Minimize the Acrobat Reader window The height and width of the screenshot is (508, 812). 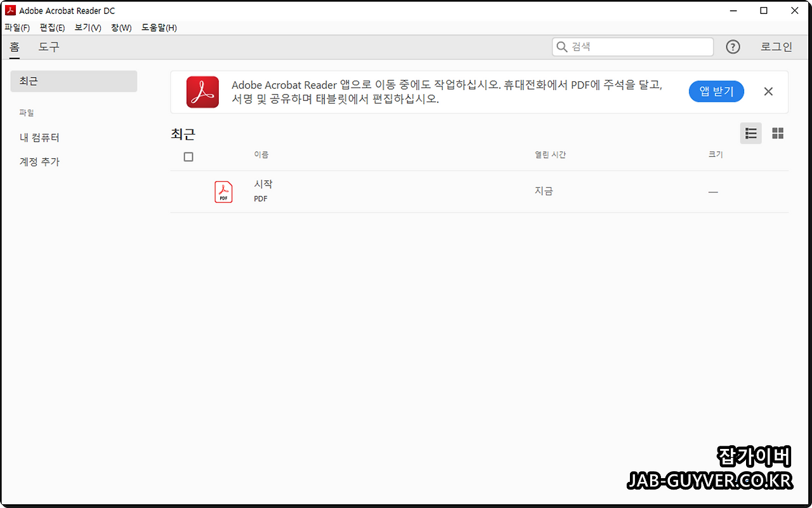pos(733,11)
